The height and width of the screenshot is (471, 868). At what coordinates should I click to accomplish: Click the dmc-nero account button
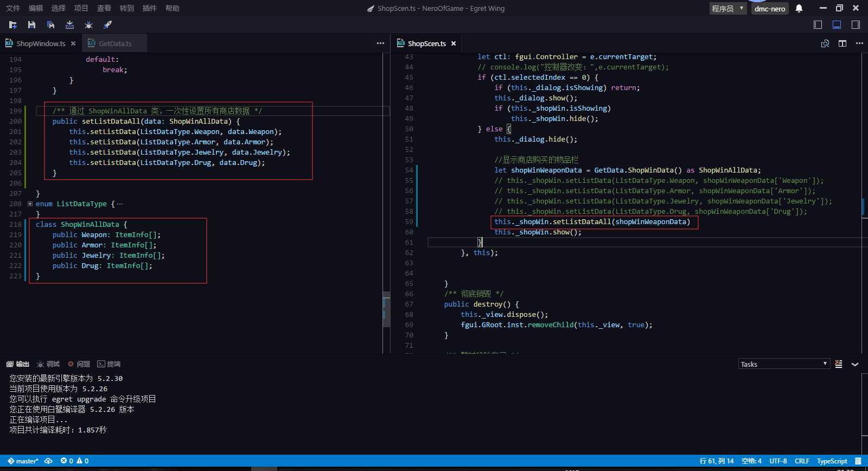click(x=770, y=8)
